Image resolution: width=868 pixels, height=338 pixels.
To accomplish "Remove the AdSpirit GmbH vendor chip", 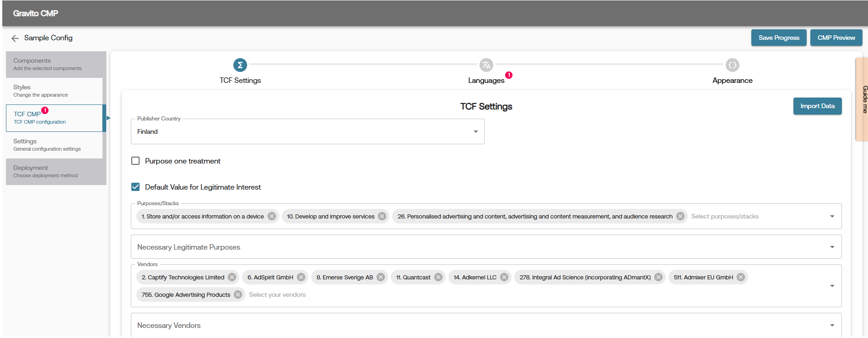I will pos(301,277).
